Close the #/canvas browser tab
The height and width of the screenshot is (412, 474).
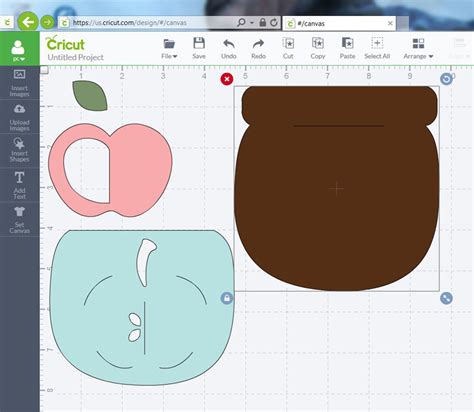point(390,23)
